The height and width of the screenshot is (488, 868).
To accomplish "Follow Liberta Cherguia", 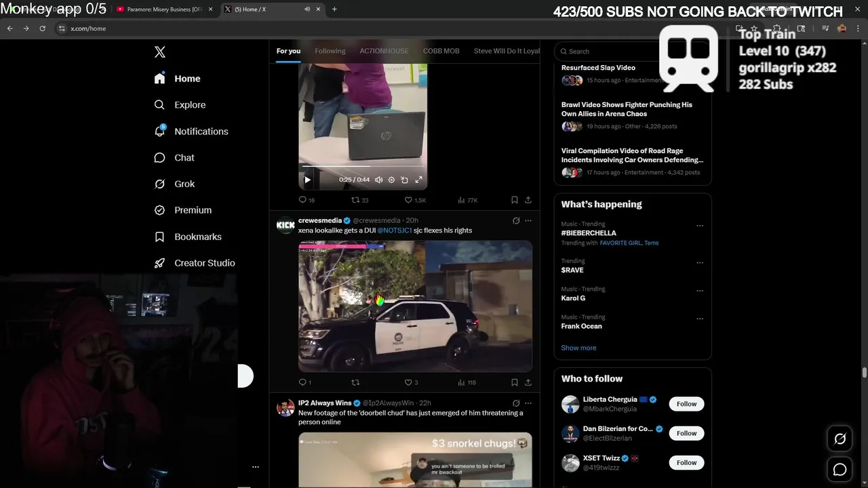I will 686,404.
